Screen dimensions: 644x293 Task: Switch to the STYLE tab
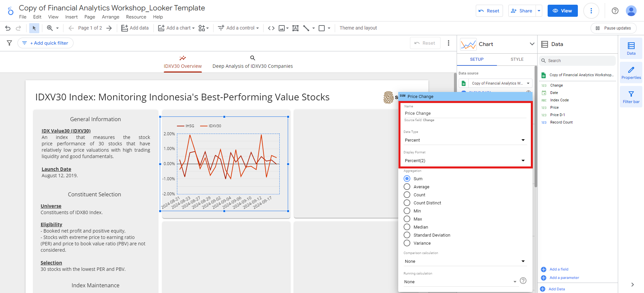click(x=517, y=59)
